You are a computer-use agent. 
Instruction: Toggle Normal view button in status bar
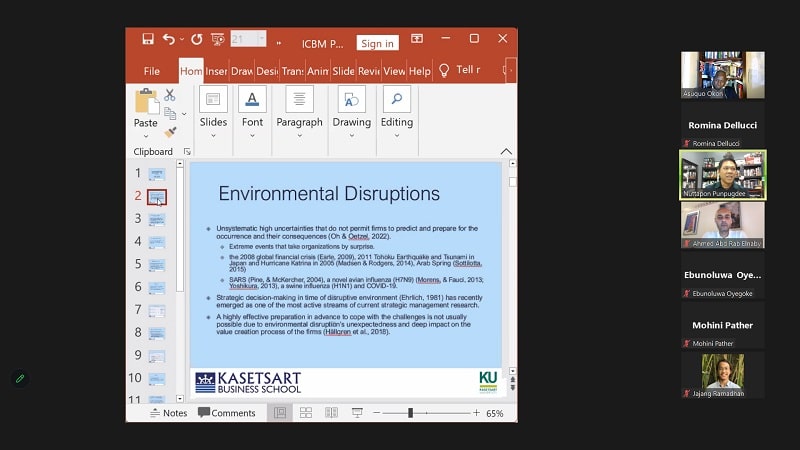pos(280,413)
